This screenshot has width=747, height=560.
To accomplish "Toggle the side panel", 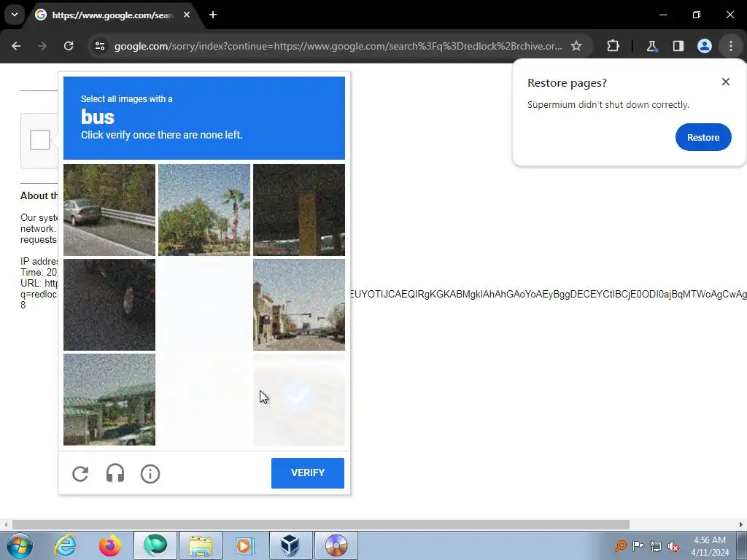I will [678, 46].
